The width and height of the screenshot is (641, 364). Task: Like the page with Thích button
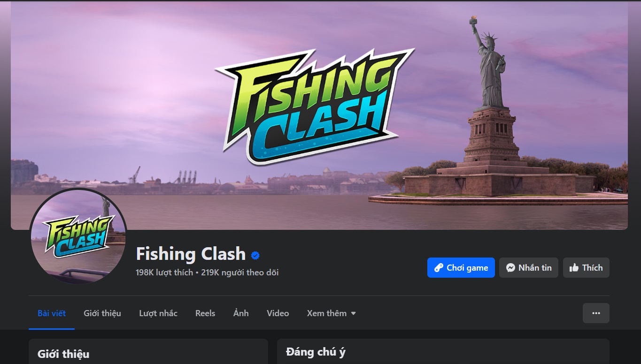pyautogui.click(x=586, y=268)
